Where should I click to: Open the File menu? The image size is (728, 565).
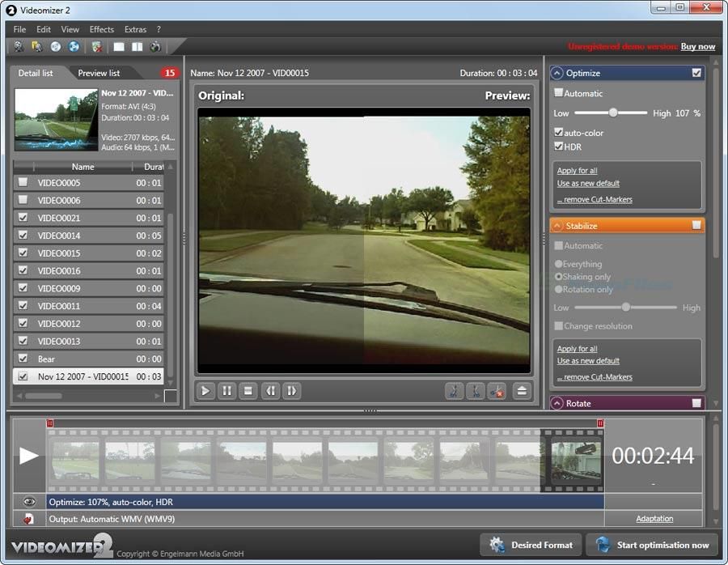pos(19,29)
